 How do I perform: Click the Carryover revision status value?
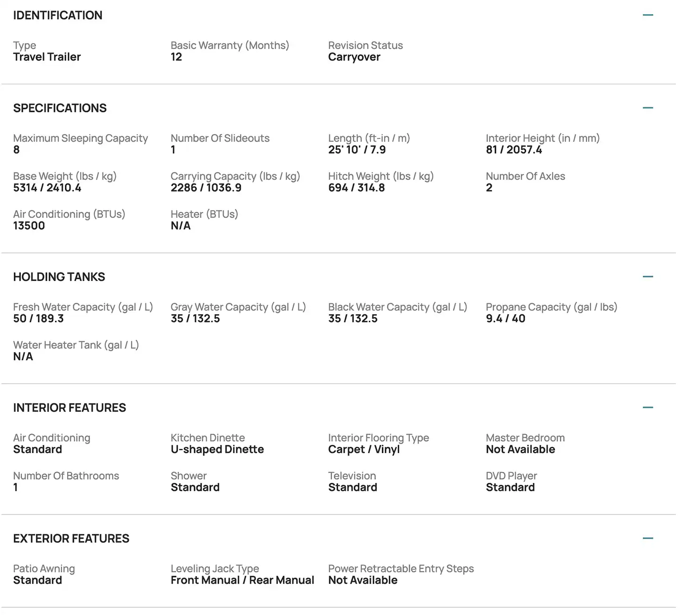coord(354,57)
